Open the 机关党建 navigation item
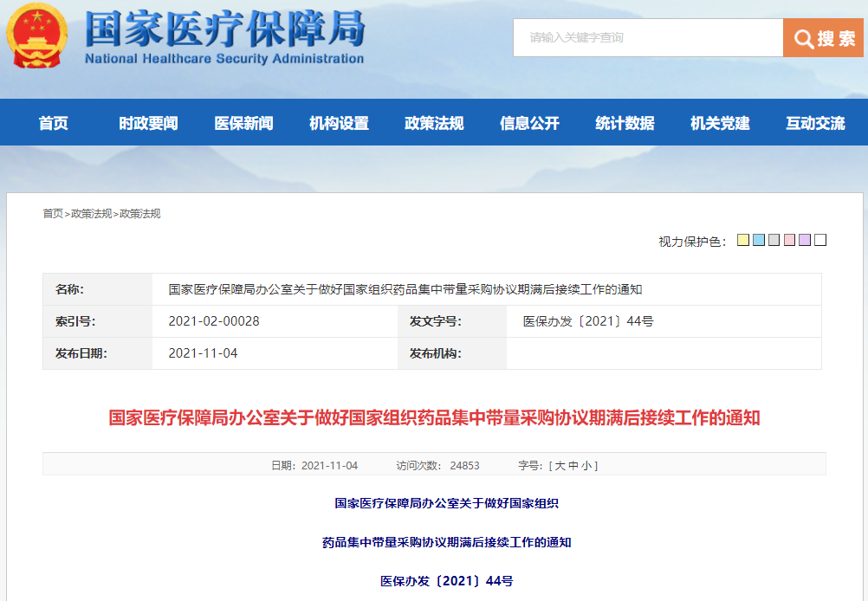This screenshot has width=868, height=601. 720,123
